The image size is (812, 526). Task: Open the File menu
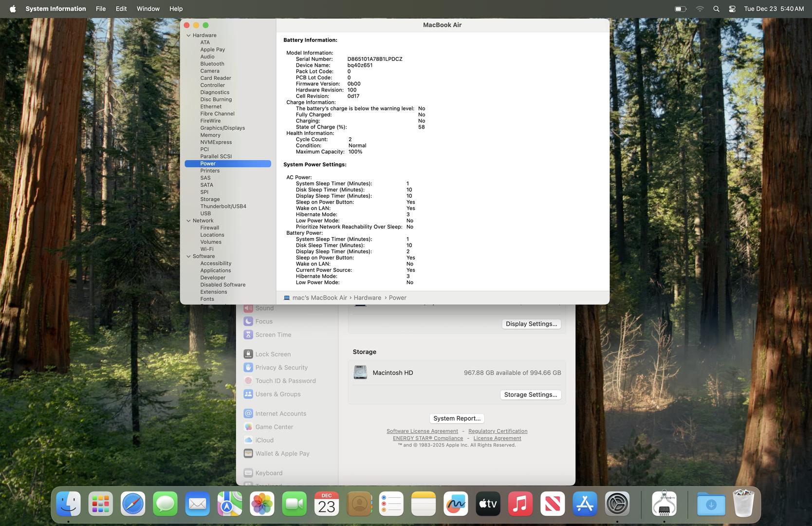coord(101,9)
